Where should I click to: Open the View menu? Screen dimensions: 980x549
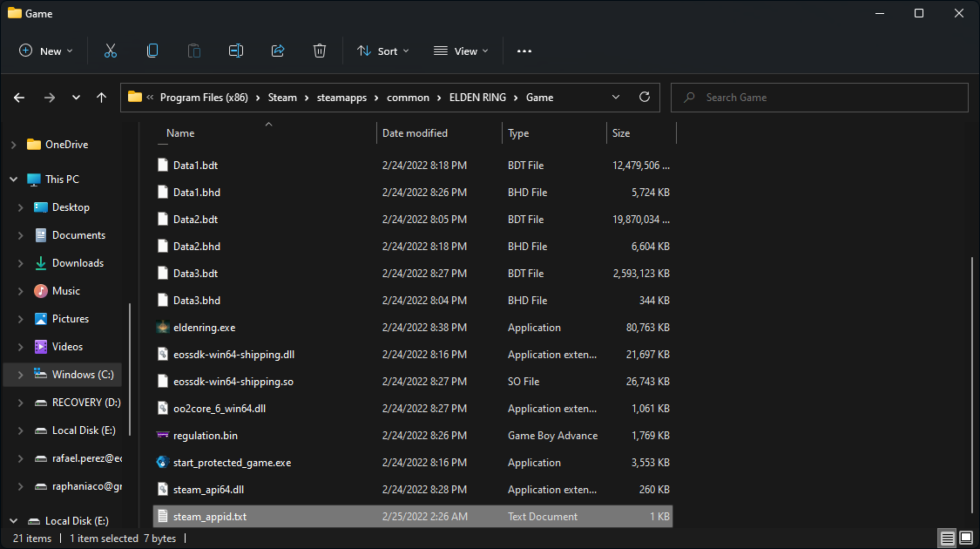461,51
